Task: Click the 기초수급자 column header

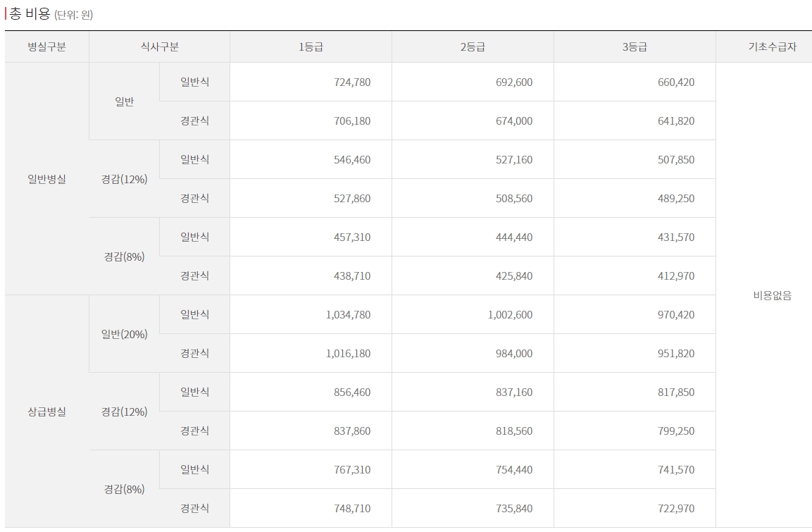Action: click(x=772, y=47)
